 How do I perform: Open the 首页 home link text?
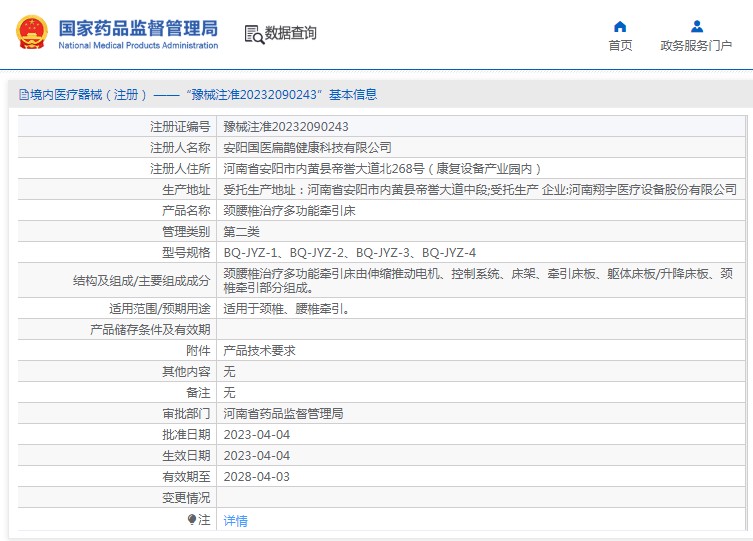coord(620,46)
